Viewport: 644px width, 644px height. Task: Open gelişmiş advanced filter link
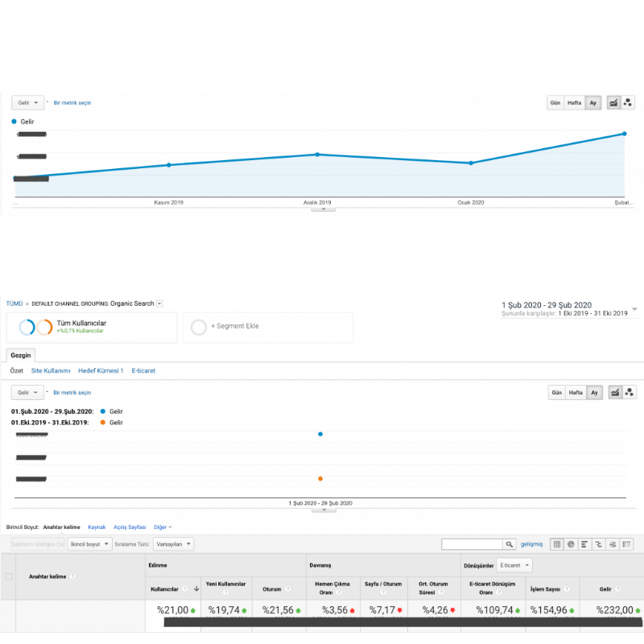click(531, 544)
